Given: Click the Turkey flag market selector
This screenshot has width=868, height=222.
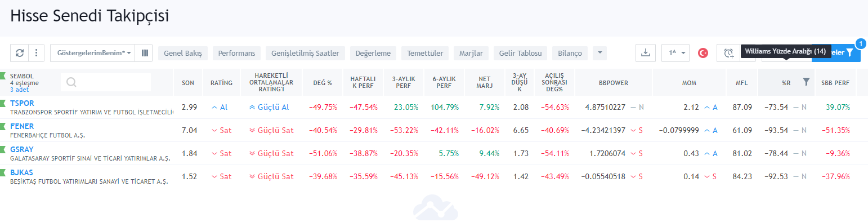Looking at the screenshot, I should click(703, 53).
